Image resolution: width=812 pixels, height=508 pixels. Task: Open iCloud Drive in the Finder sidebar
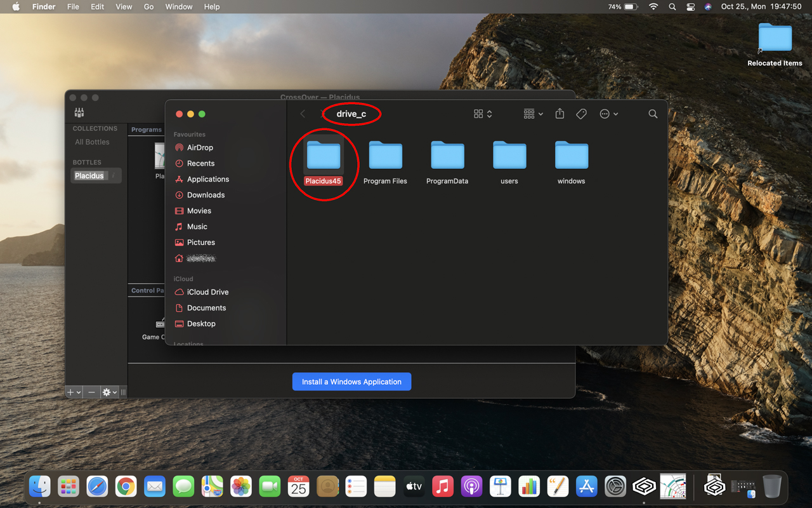tap(201, 292)
